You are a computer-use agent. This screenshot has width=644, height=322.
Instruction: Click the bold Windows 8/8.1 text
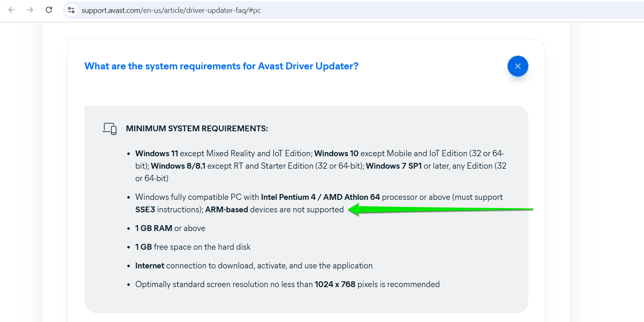pyautogui.click(x=178, y=166)
